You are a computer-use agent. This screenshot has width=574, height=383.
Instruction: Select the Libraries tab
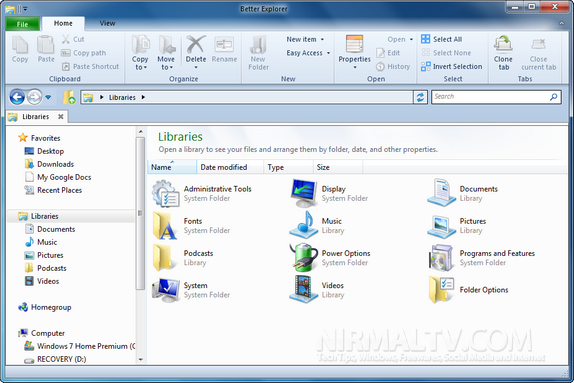36,117
